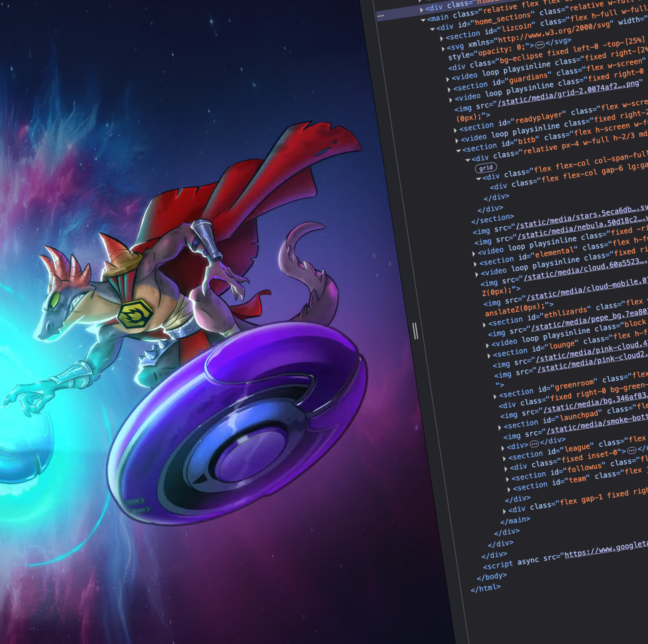
Task: Expand video node with class "fixed right-[2%"
Action: click(x=448, y=79)
